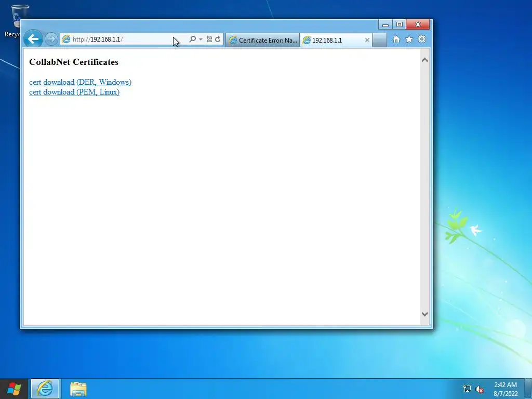The height and width of the screenshot is (399, 532).
Task: Click the Show Desktop button
Action: coord(528,389)
